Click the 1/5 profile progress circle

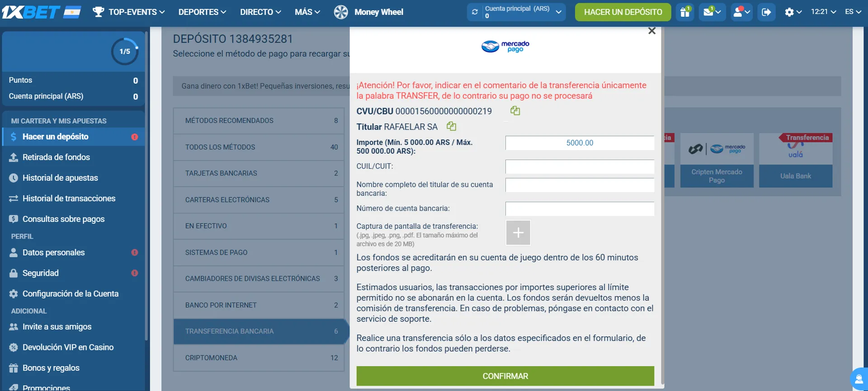tap(125, 52)
